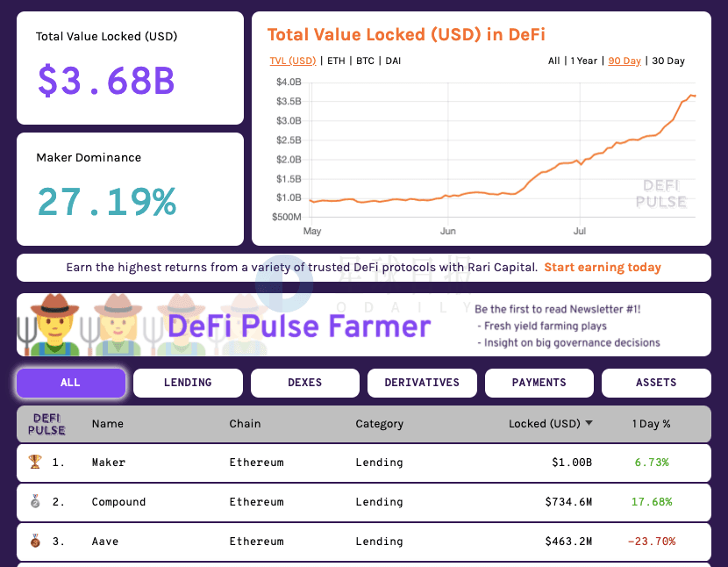Switch chart to BTC denomination

pyautogui.click(x=365, y=61)
